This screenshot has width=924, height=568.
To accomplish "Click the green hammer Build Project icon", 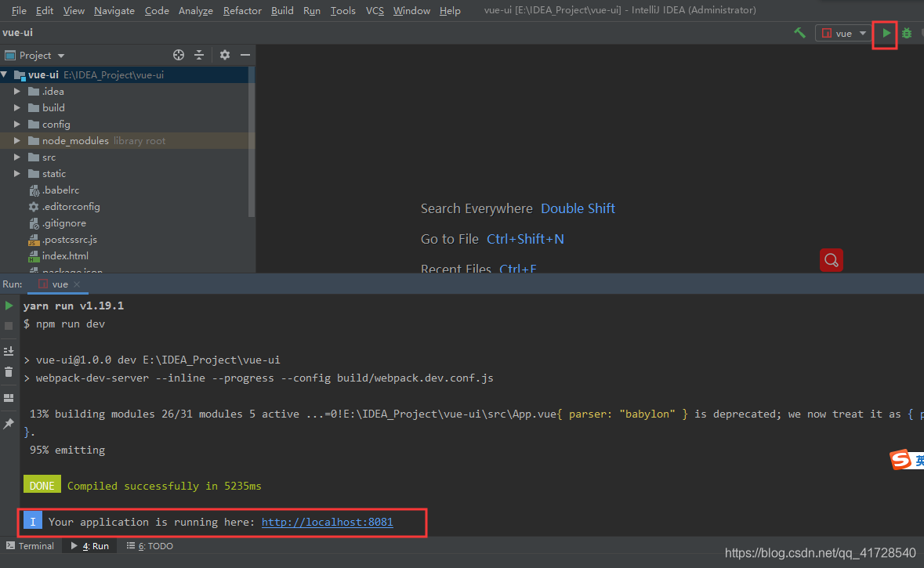I will point(799,33).
